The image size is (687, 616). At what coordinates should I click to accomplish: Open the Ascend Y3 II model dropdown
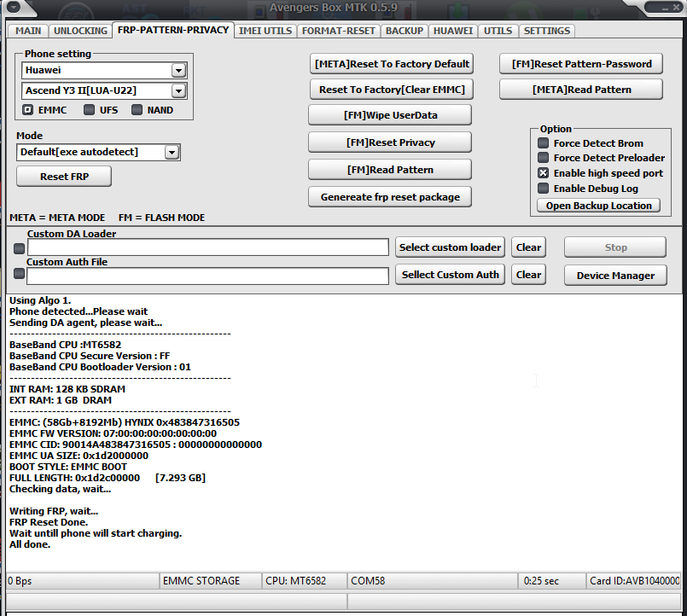(178, 90)
